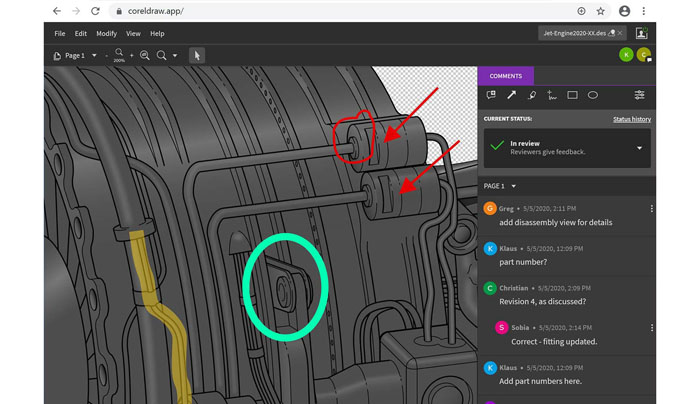Activate the pointer pick tool

coord(197,55)
